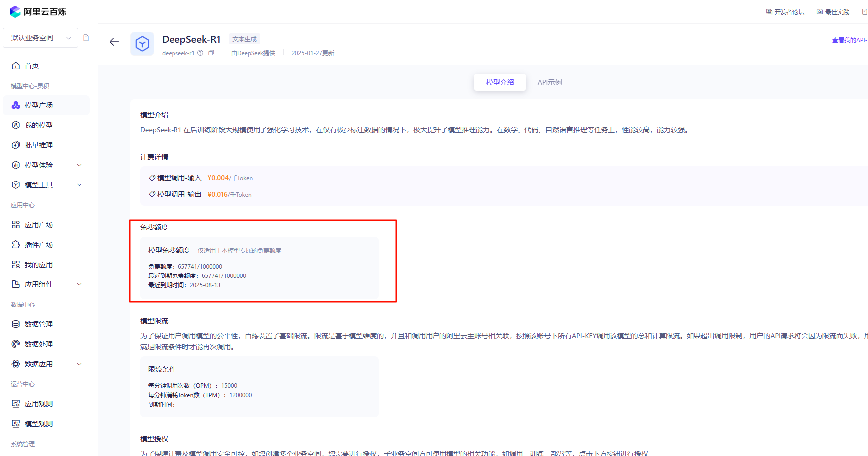Open 开发者论坛 link in top bar
Image resolution: width=868 pixels, height=456 pixels.
click(x=785, y=12)
